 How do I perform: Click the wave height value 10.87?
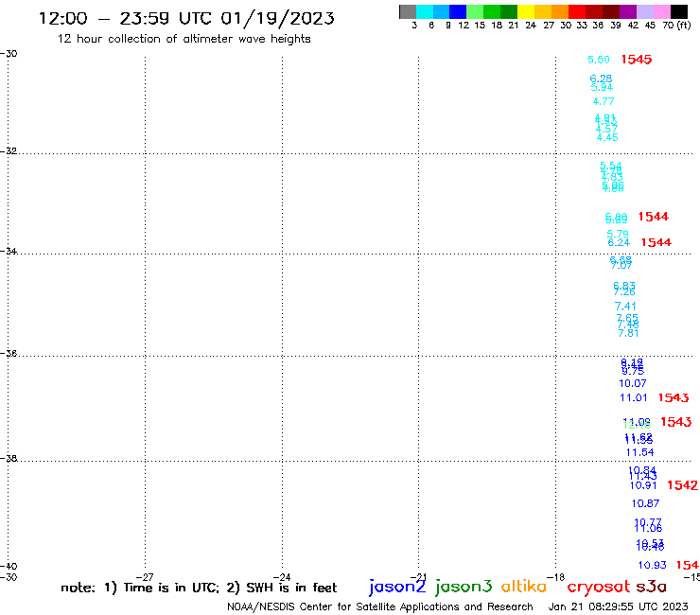[645, 503]
